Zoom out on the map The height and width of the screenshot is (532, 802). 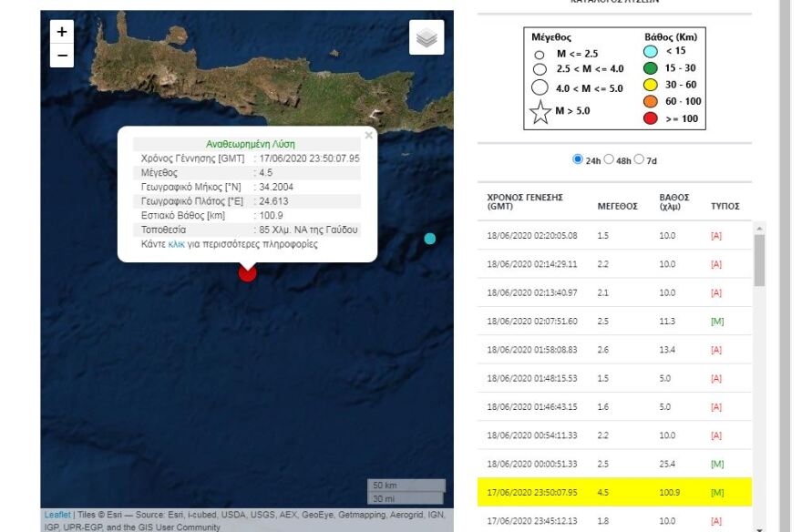[62, 56]
